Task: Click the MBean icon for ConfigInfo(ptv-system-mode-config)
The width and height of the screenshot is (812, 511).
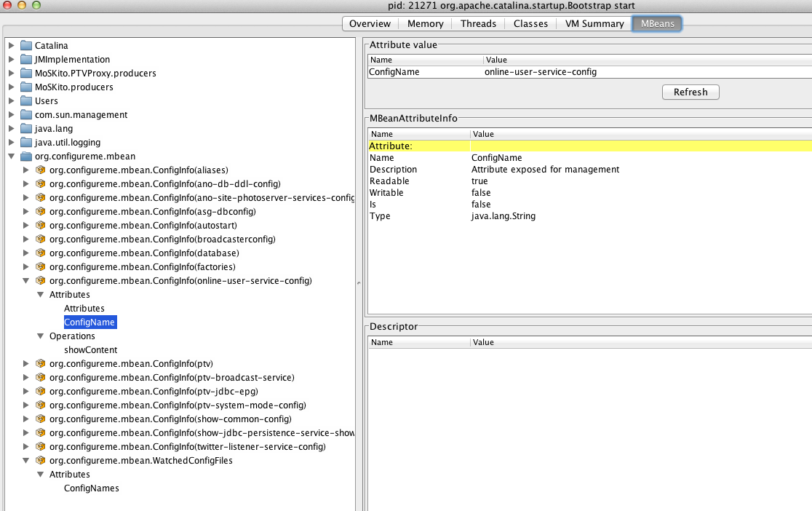Action: coord(41,405)
